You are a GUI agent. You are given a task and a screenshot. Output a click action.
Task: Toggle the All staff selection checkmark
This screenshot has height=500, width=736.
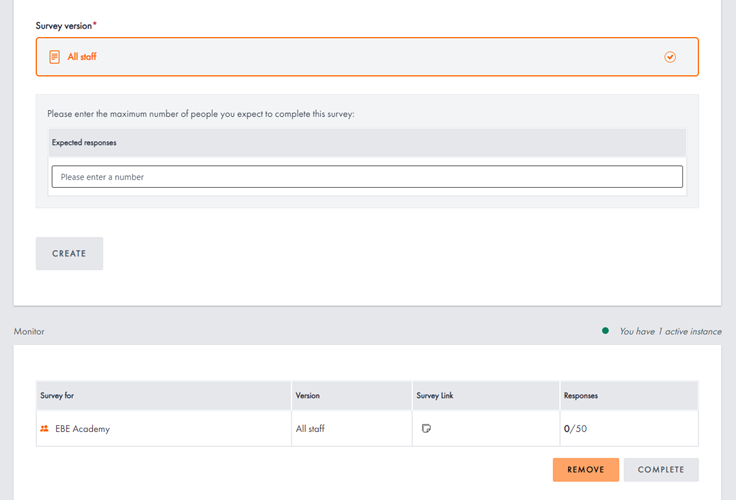point(670,57)
